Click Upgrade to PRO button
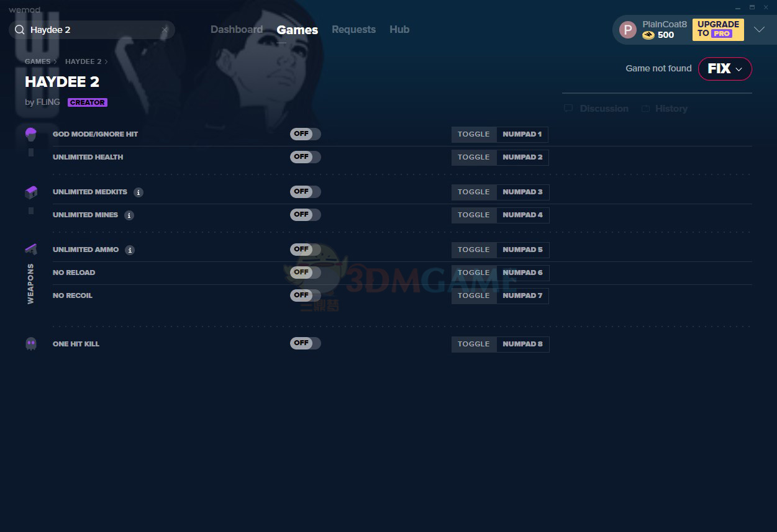 [718, 30]
